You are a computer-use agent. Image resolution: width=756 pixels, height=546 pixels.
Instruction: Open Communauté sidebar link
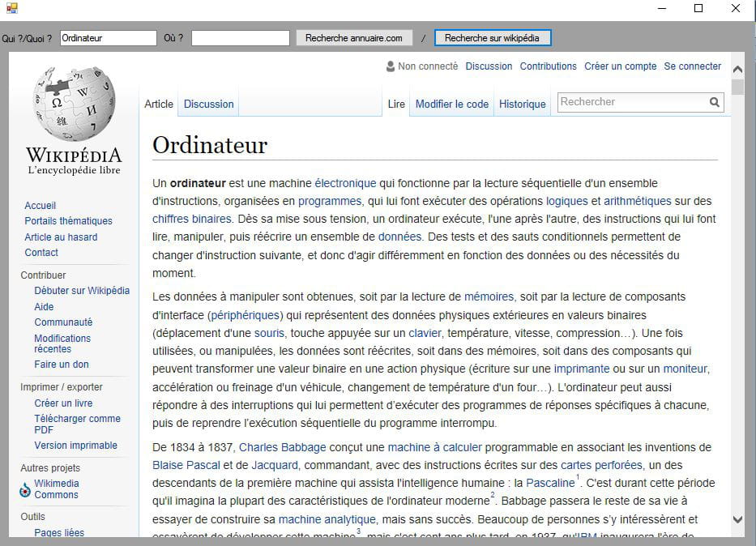point(63,322)
